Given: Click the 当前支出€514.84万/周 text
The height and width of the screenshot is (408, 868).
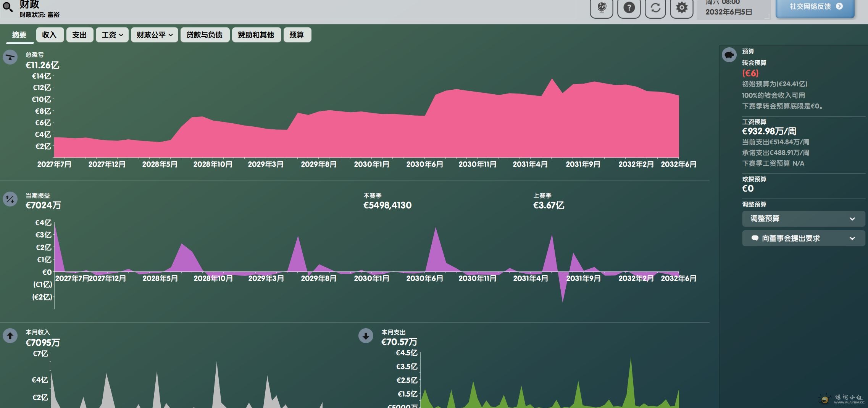Looking at the screenshot, I should click(776, 142).
